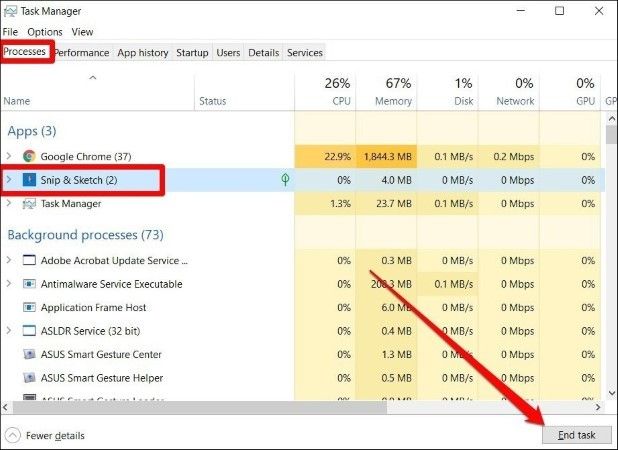Expand the Snip & Sketch (2) group

point(9,180)
